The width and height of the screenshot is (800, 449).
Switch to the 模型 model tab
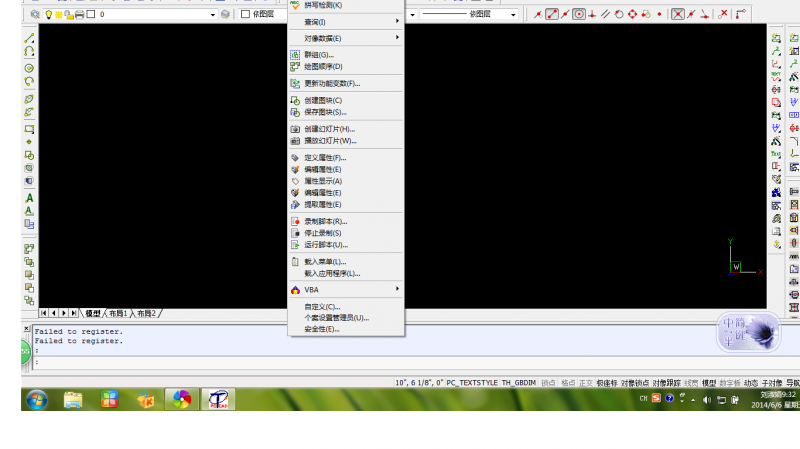coord(93,313)
